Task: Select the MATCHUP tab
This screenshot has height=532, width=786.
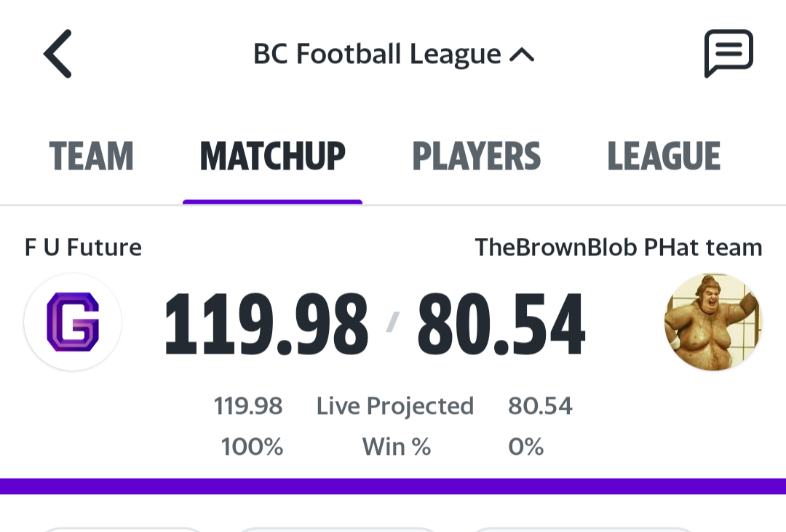Action: [x=273, y=156]
